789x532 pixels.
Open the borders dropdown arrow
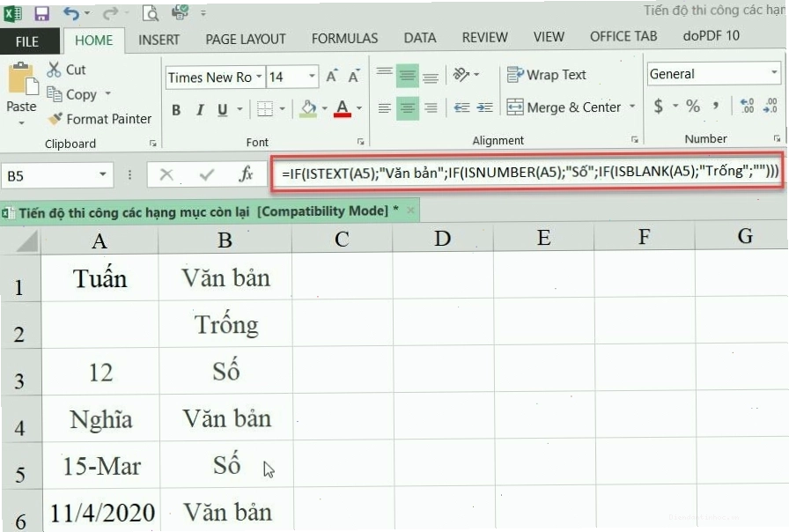282,108
